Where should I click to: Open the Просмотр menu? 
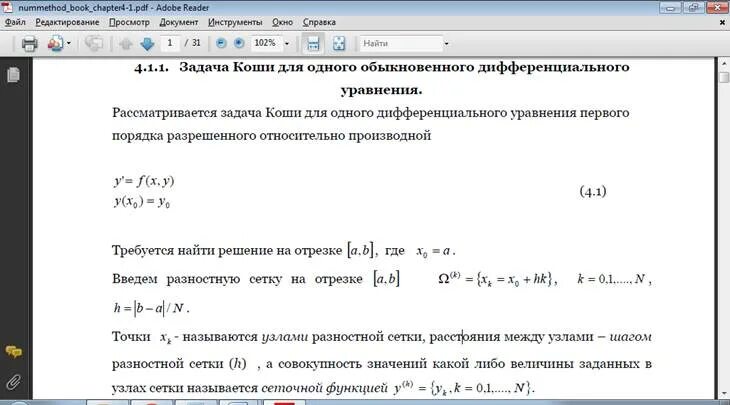tap(129, 22)
